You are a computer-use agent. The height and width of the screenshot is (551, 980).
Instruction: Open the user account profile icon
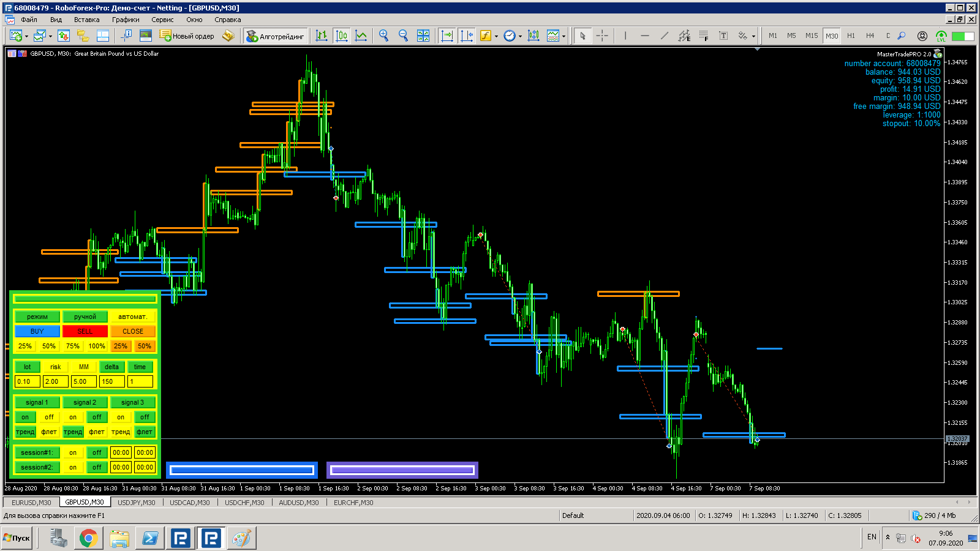click(x=922, y=36)
